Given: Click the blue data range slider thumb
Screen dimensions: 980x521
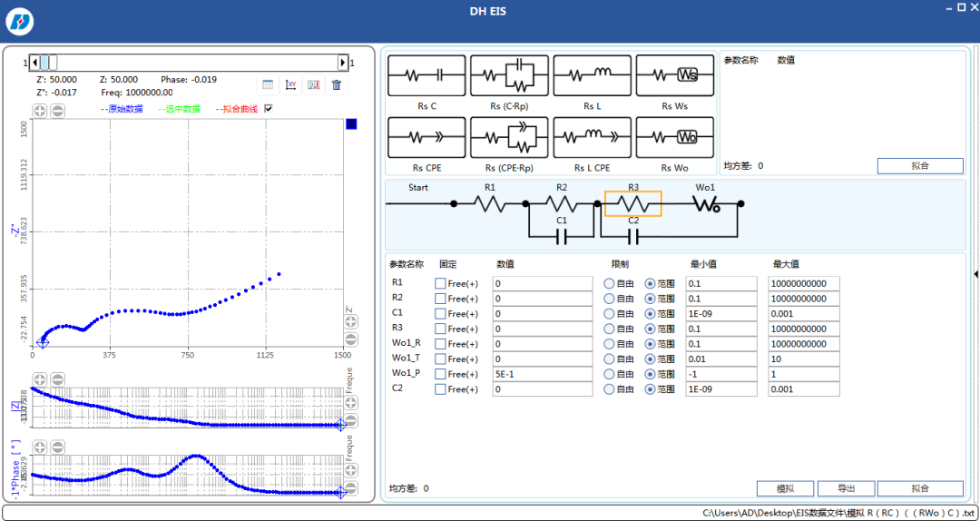Looking at the screenshot, I should [x=44, y=63].
